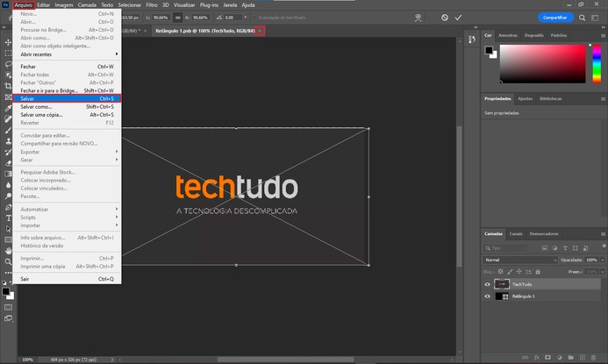Switch to the Canais tab

(516, 234)
